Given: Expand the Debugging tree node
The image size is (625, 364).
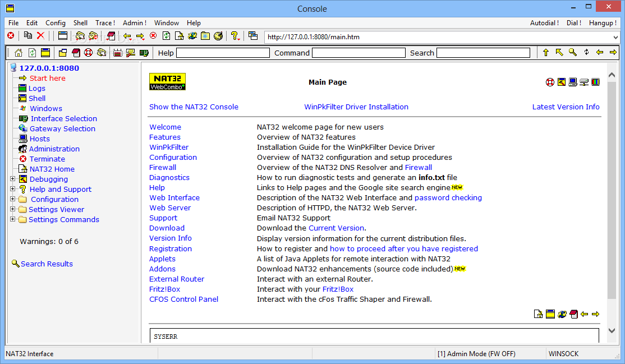Looking at the screenshot, I should pos(13,179).
